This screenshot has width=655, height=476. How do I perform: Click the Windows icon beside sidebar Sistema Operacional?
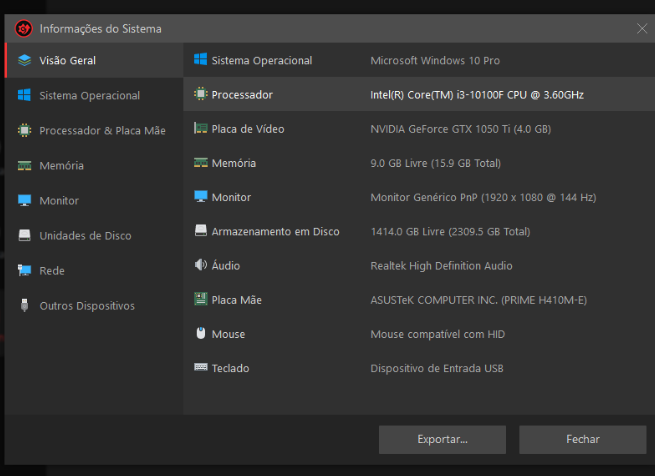point(24,95)
